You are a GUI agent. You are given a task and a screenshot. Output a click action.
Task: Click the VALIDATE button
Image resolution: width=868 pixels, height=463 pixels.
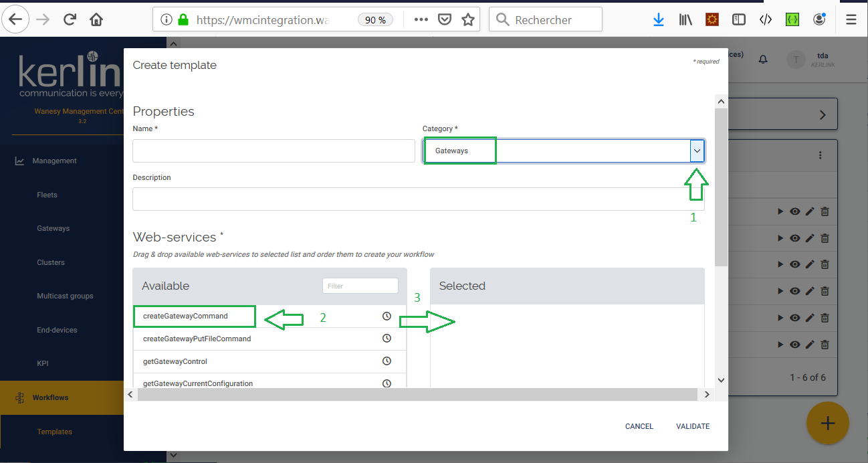click(x=692, y=426)
